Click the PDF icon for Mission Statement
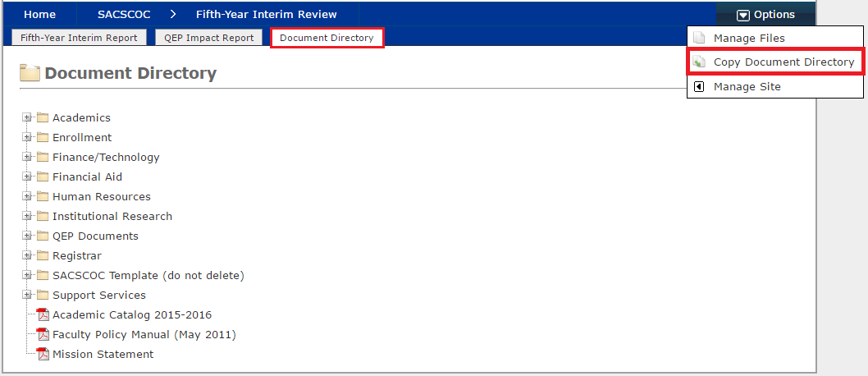This screenshot has height=376, width=868. click(x=43, y=355)
